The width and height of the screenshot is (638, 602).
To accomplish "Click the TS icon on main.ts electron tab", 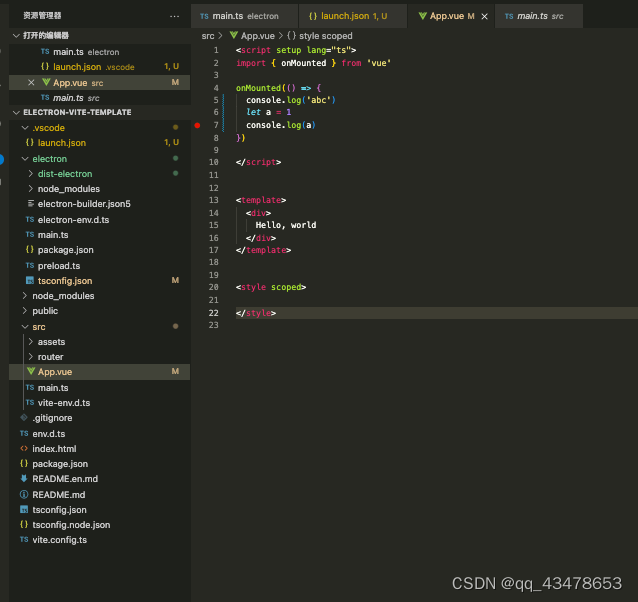I will pyautogui.click(x=204, y=16).
